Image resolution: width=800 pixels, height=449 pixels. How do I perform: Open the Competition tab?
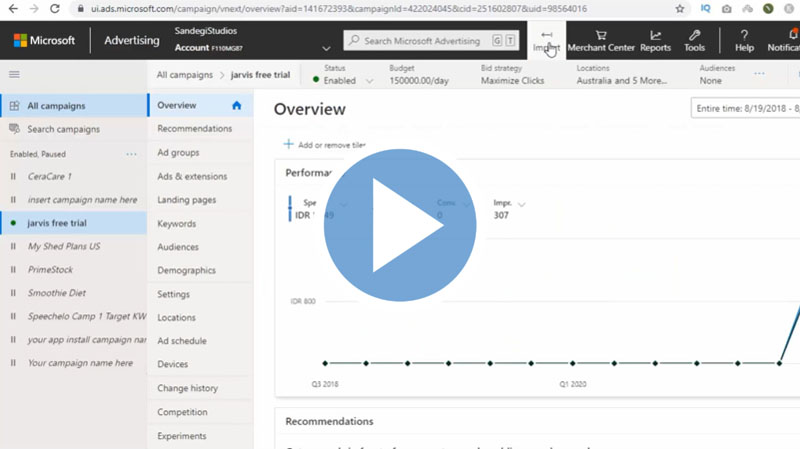182,412
